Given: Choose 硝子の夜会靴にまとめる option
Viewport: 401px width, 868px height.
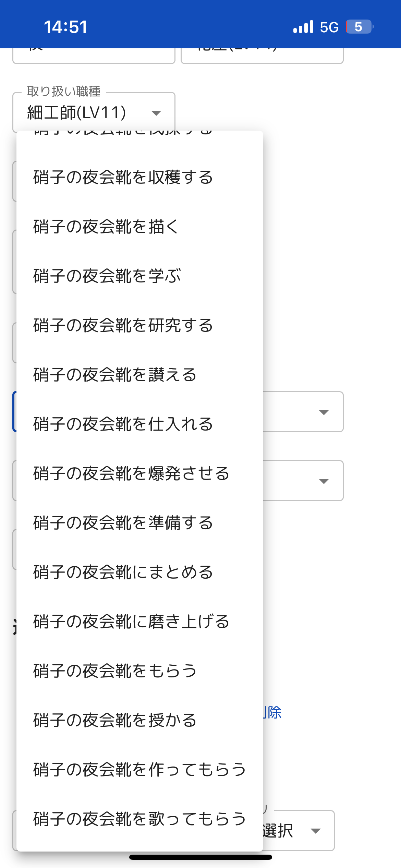Looking at the screenshot, I should pyautogui.click(x=123, y=572).
